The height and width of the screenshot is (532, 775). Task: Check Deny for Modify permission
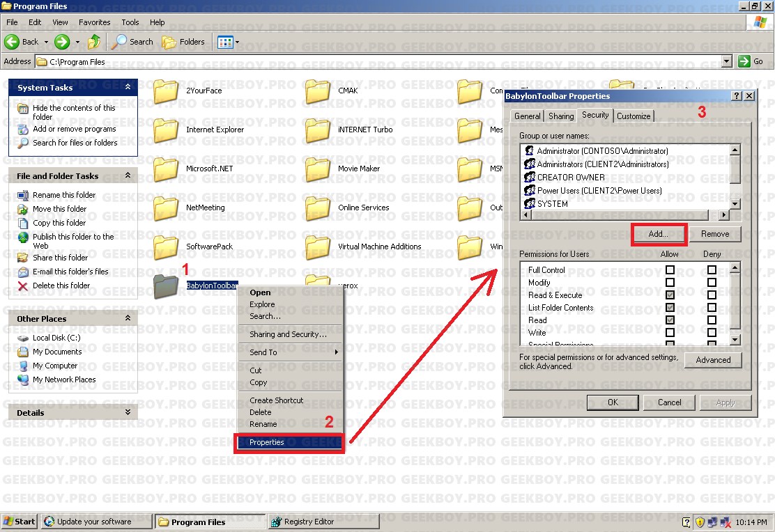pos(712,283)
